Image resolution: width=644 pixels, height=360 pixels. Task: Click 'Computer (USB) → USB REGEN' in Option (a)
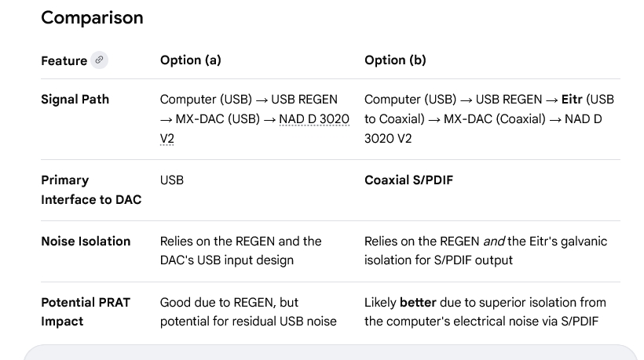coord(248,100)
